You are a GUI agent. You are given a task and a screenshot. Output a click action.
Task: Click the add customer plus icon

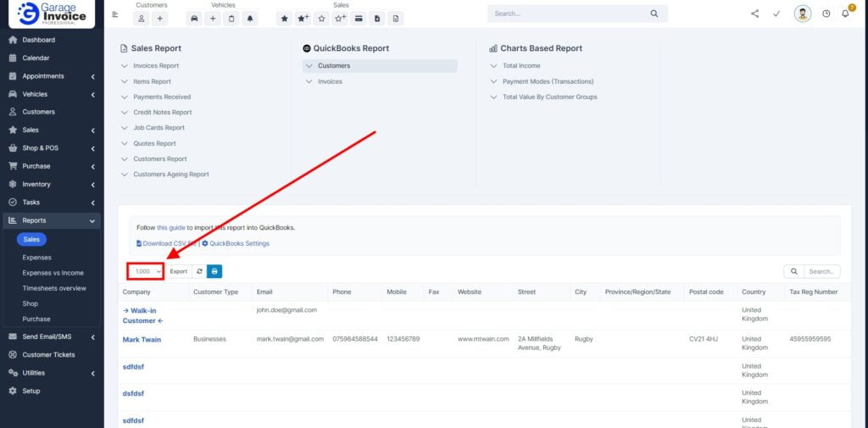click(159, 19)
